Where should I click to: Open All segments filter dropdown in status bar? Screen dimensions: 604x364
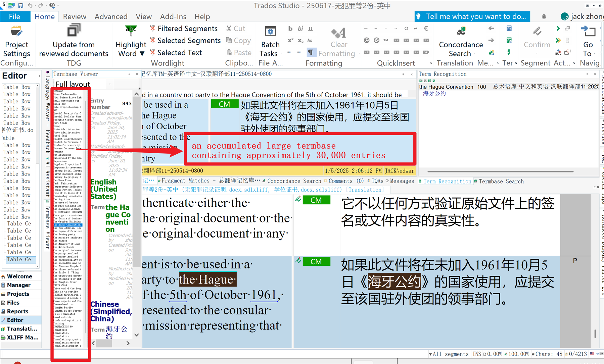tap(448, 354)
